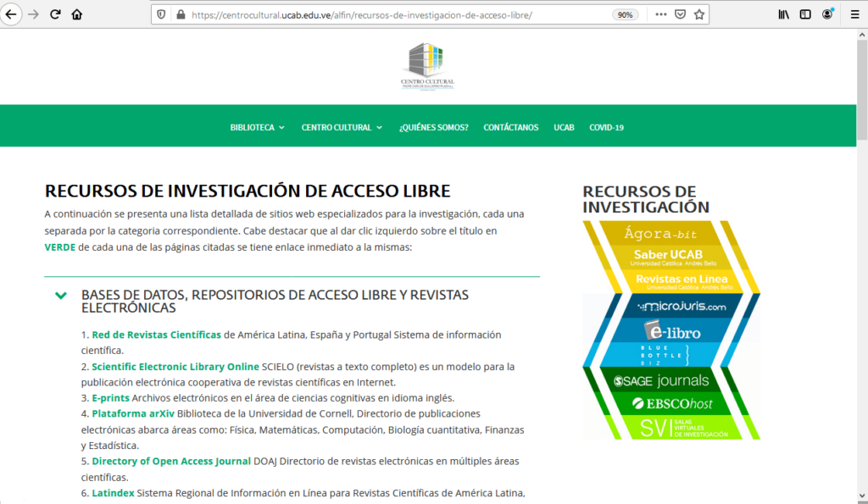Save page to Pocket icon
Image resolution: width=868 pixels, height=504 pixels.
click(680, 14)
